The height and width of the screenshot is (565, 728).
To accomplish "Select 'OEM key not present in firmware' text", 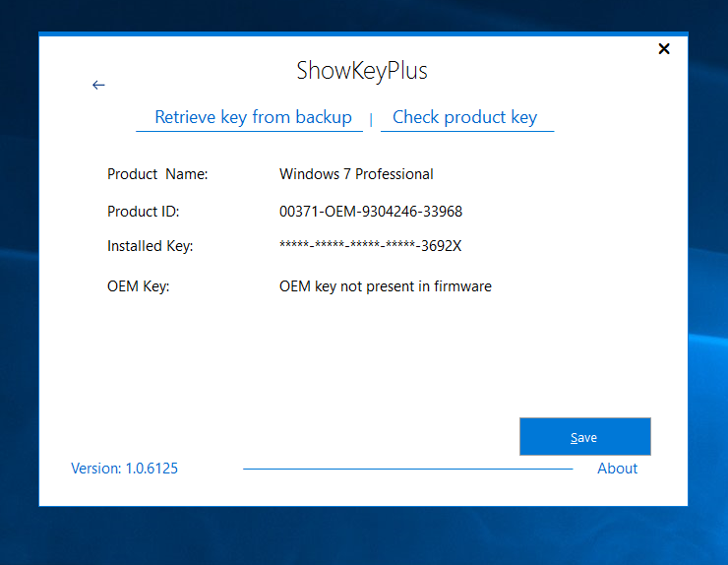I will click(385, 286).
